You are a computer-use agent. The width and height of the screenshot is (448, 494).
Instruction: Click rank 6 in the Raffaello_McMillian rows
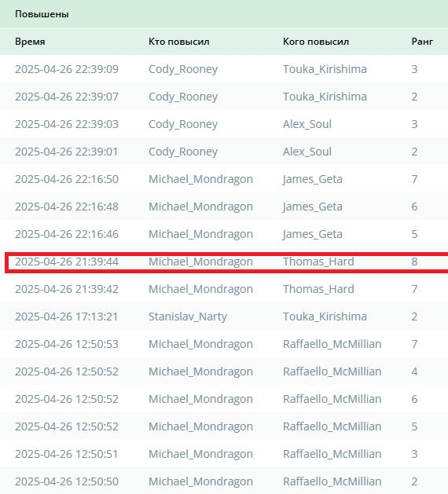(x=414, y=399)
